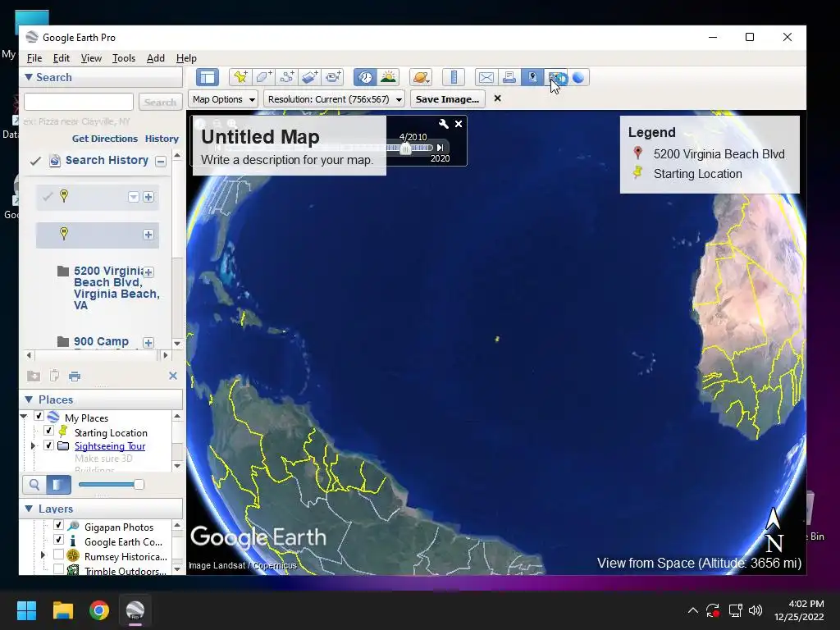Screen dimensions: 840x630
Task: Expand the 5200 Virginia Beach Blvd result
Action: (148, 272)
